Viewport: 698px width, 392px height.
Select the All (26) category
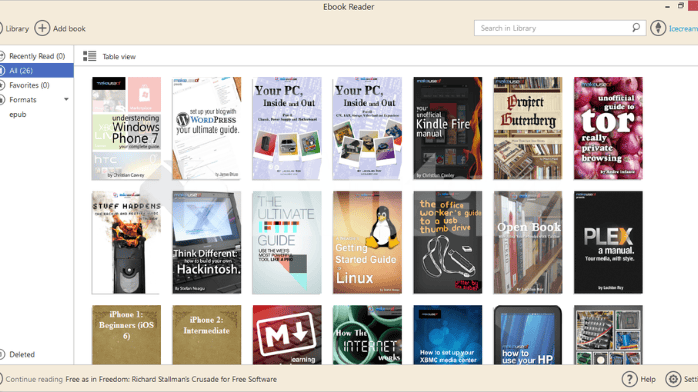37,70
